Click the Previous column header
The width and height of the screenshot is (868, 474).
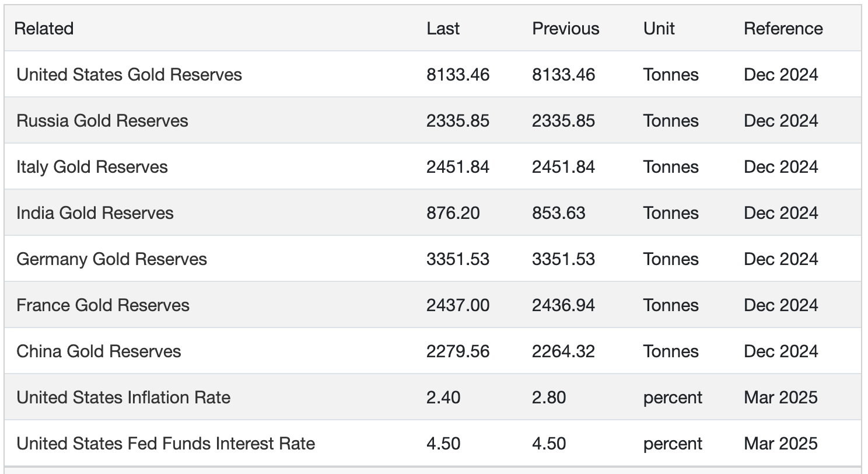click(x=565, y=29)
